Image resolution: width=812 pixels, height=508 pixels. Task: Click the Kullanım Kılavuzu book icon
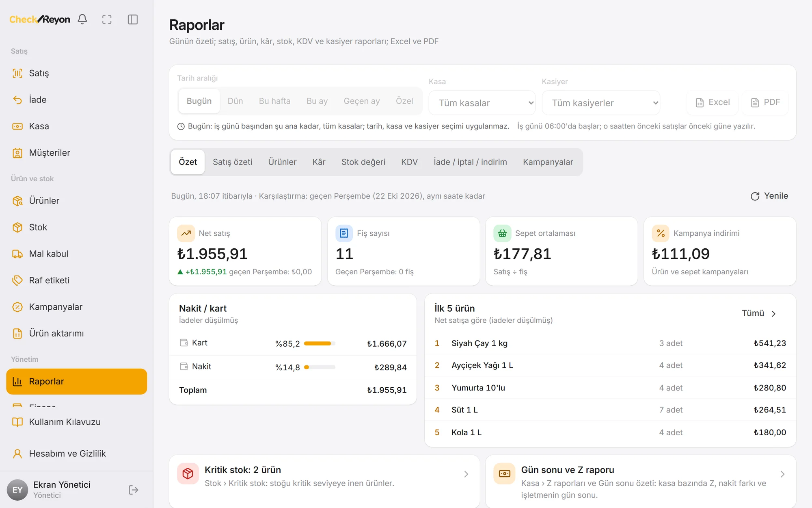(17, 422)
